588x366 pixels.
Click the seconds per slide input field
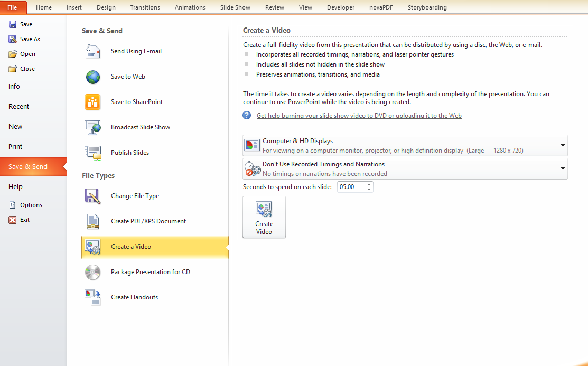[350, 187]
